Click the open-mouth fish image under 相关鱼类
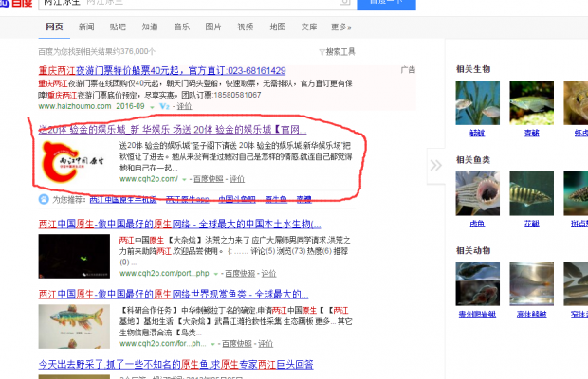This screenshot has height=379, width=588. pyautogui.click(x=478, y=193)
